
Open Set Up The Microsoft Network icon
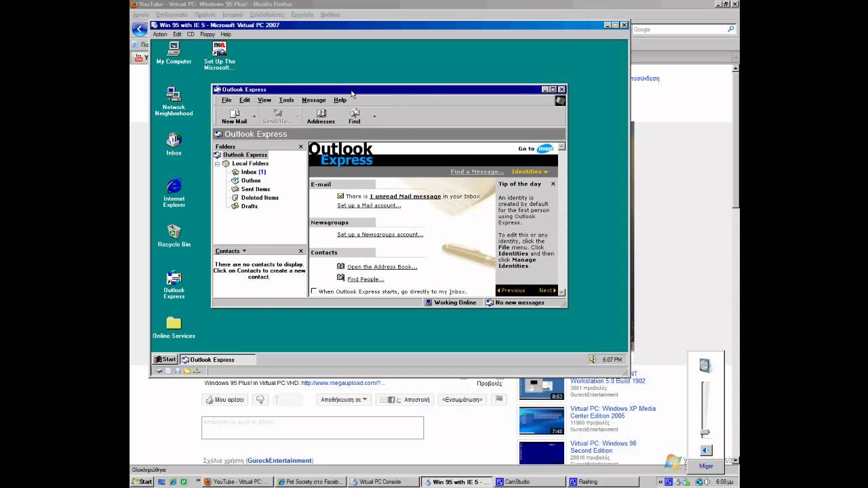click(219, 56)
